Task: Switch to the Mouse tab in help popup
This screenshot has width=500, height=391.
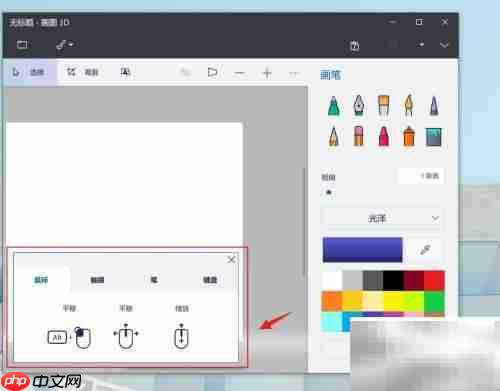Action: point(42,280)
